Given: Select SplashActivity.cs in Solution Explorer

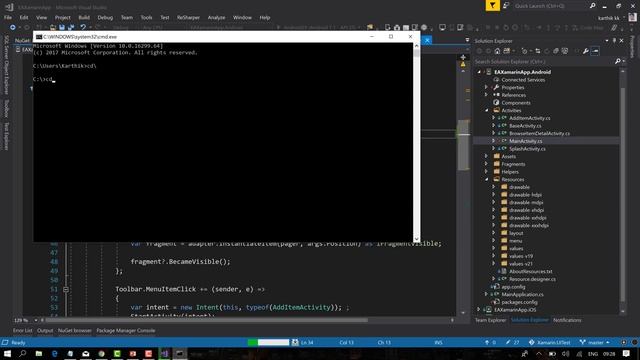Looking at the screenshot, I should click(x=527, y=149).
